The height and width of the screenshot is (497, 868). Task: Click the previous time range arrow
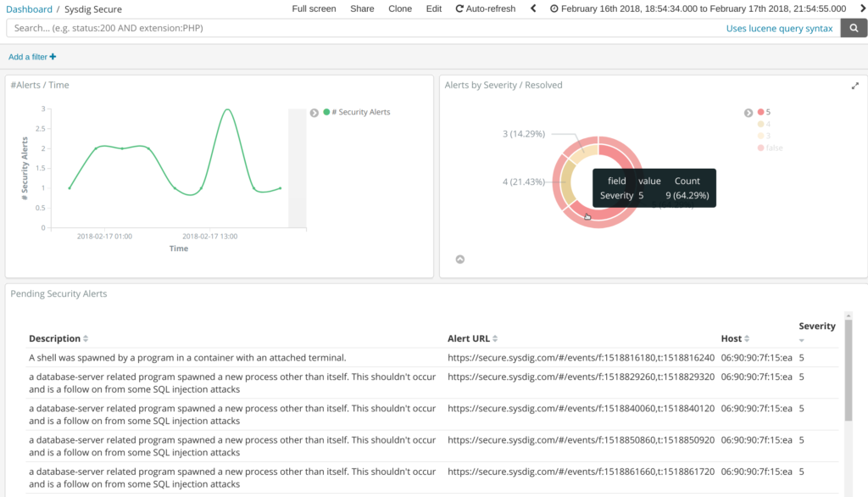pos(533,8)
